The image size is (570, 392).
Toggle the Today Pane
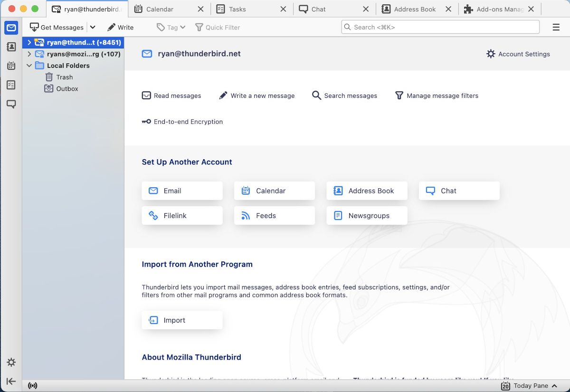click(x=529, y=385)
